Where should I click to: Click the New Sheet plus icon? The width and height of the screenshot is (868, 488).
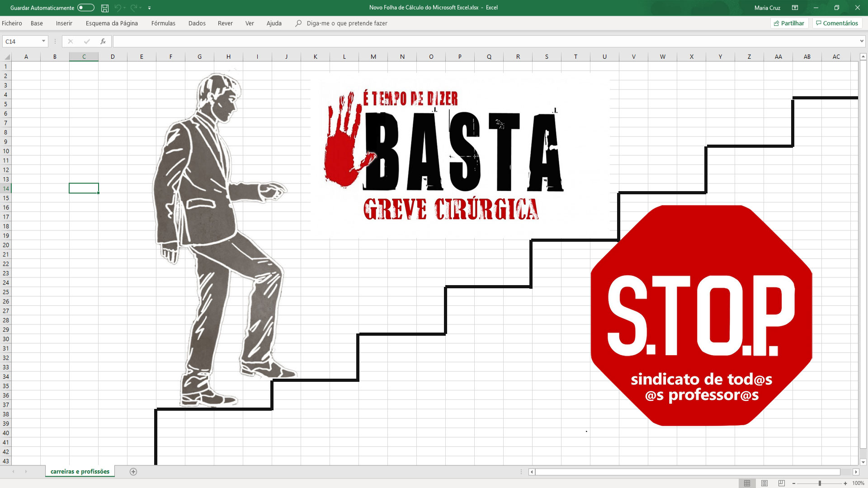click(133, 471)
